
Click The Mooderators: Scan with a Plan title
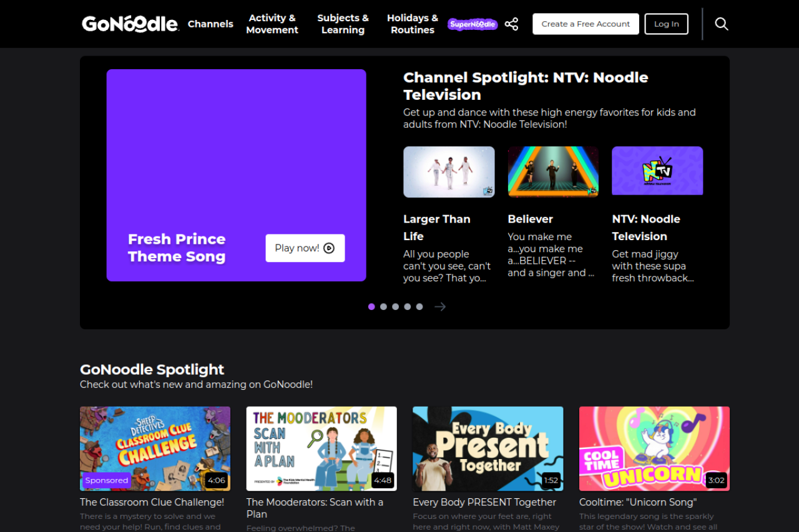pyautogui.click(x=315, y=508)
